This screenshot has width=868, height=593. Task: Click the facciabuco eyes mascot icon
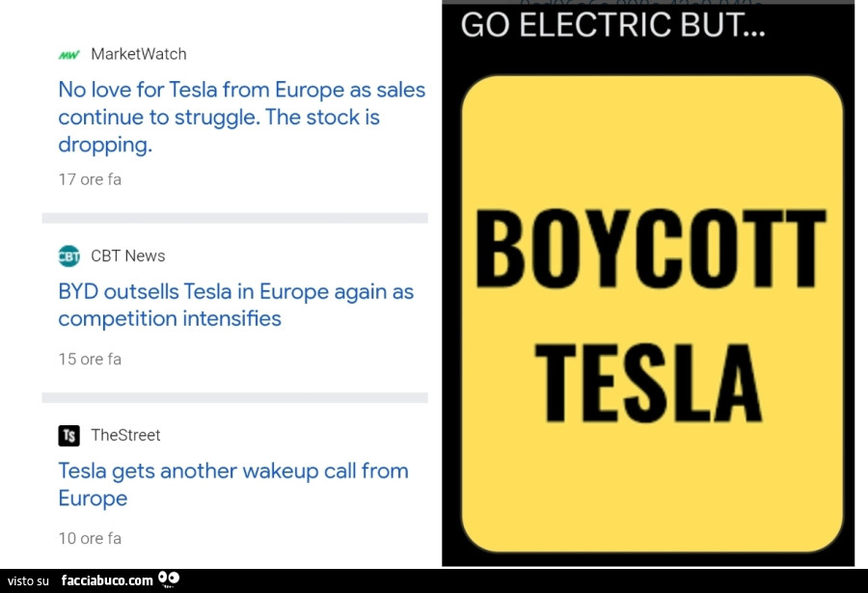[x=169, y=579]
